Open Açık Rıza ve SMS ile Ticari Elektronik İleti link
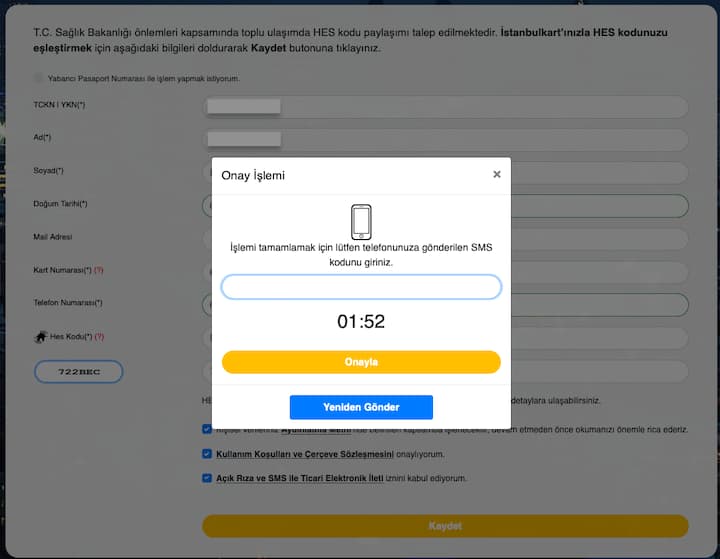 300,478
